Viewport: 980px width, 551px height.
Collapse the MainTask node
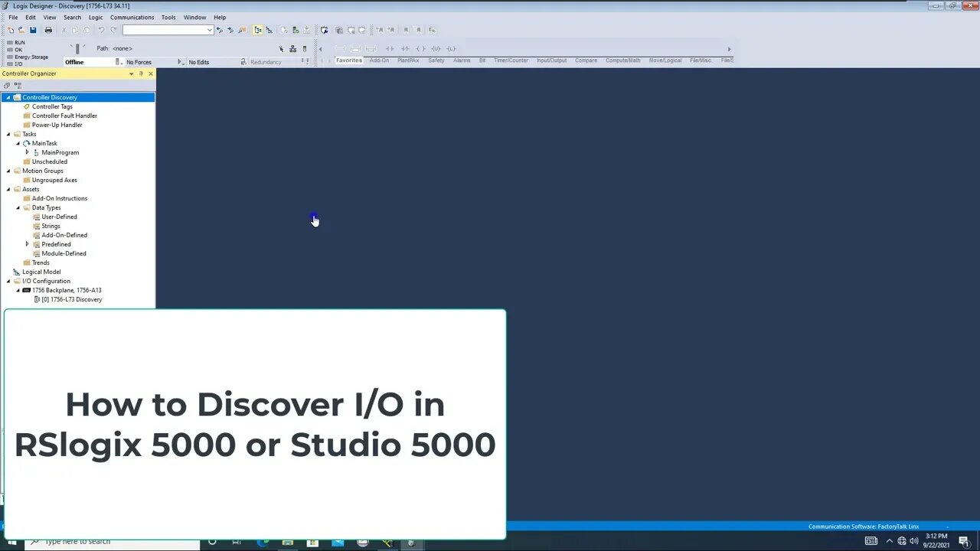pos(18,143)
